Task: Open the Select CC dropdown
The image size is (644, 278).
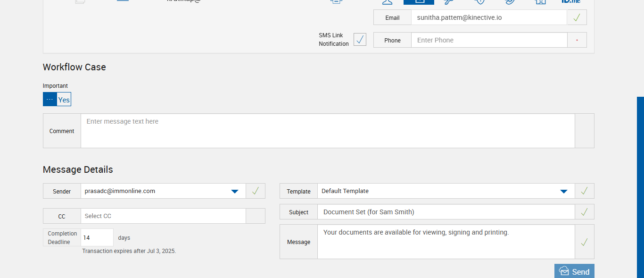Action: [163, 216]
